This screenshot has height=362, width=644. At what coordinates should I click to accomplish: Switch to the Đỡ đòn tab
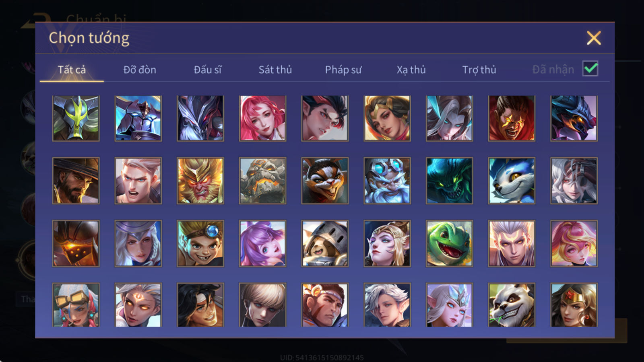click(140, 70)
